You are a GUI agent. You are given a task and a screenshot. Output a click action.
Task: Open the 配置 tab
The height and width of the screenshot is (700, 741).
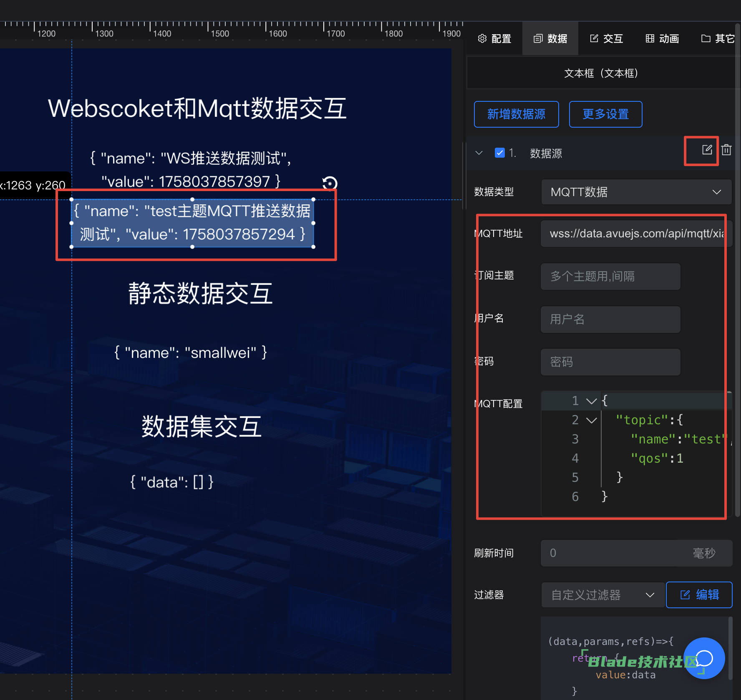point(494,39)
